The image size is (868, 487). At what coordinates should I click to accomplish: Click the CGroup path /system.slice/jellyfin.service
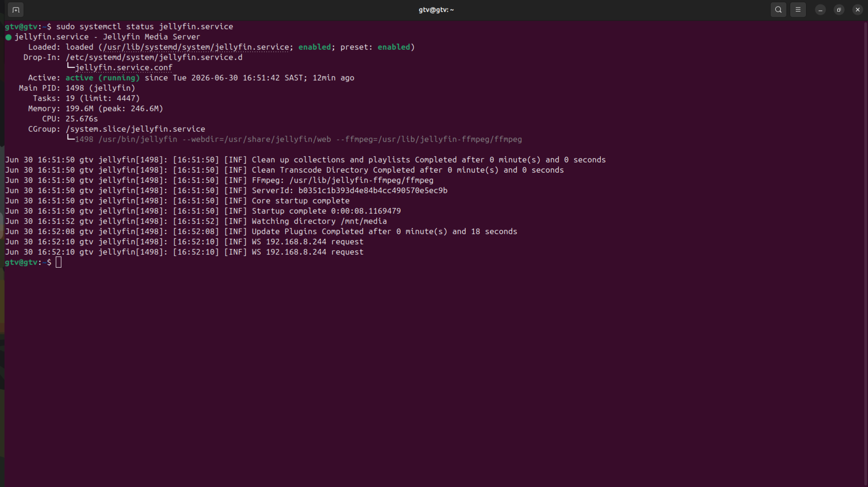135,129
